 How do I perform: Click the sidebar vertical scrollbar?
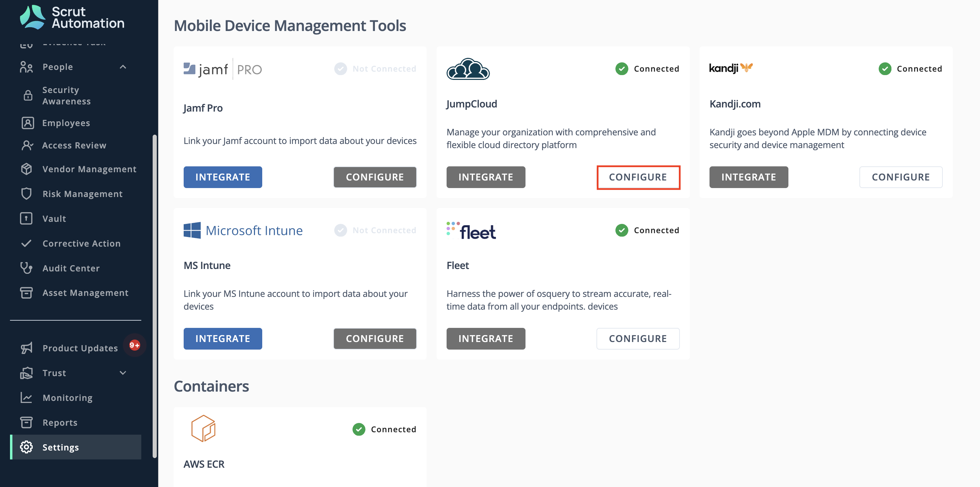tap(154, 297)
